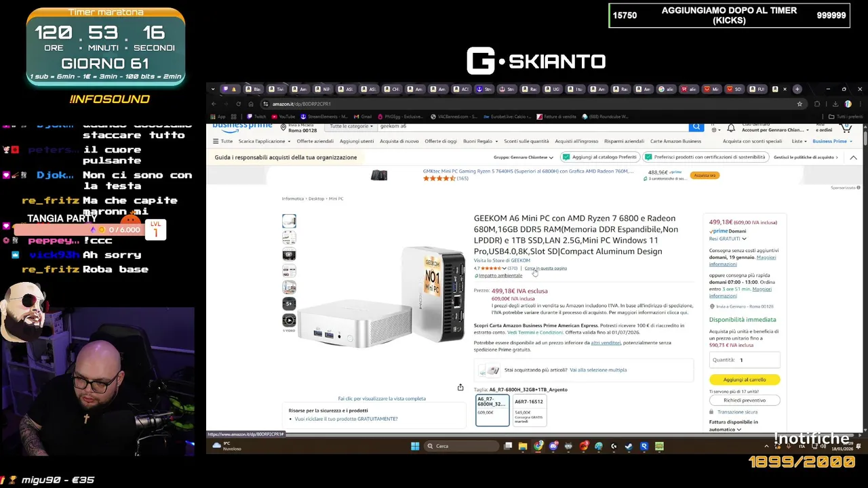The height and width of the screenshot is (488, 868).
Task: Expand Fattura disponibile in automatico
Action: coord(734,426)
